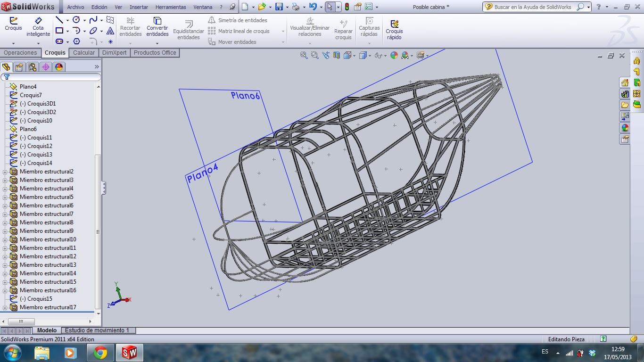Open Chrome from the Windows taskbar
The height and width of the screenshot is (362, 644).
100,353
